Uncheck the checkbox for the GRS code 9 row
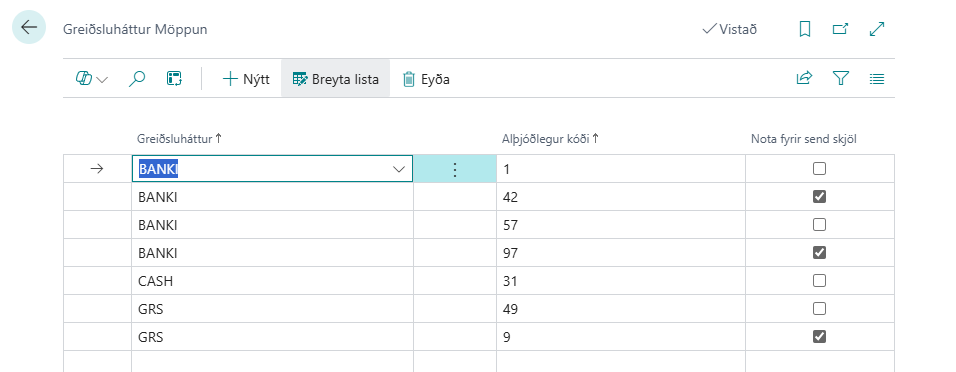 click(x=819, y=336)
